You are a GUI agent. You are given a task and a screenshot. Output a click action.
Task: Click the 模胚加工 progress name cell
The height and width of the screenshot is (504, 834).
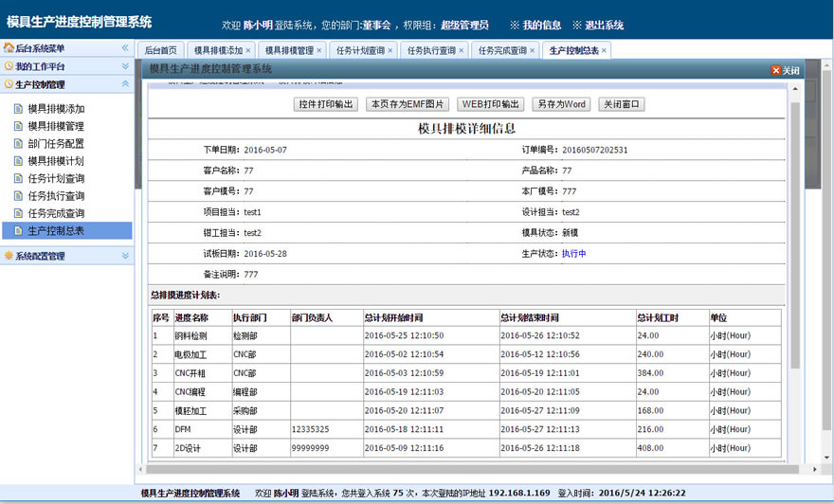coord(203,410)
